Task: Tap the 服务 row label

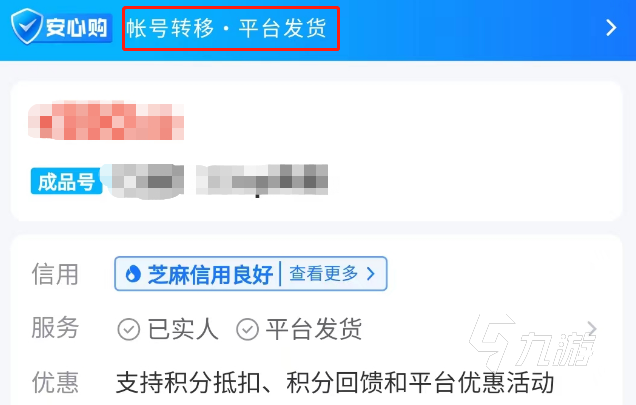Action: click(x=55, y=327)
